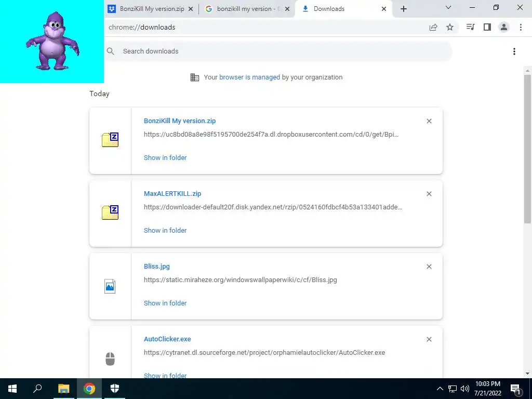
Task: Click the BonziBuddy purple gorilla character
Action: [52, 41]
